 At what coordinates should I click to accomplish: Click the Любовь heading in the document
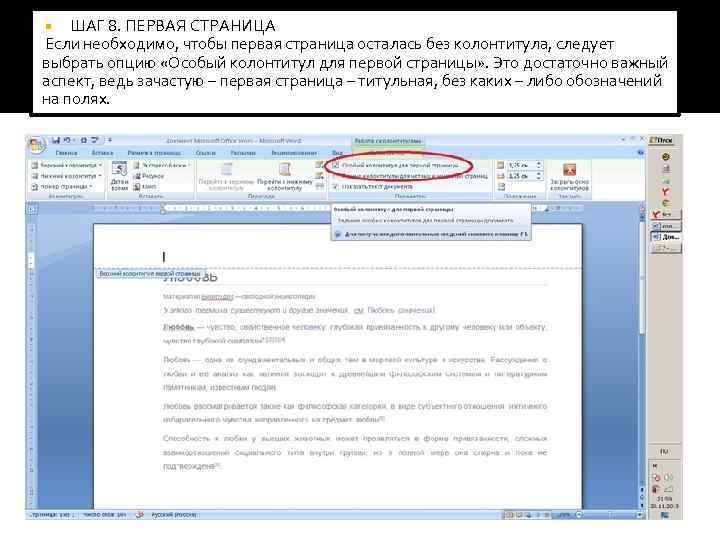click(x=191, y=277)
